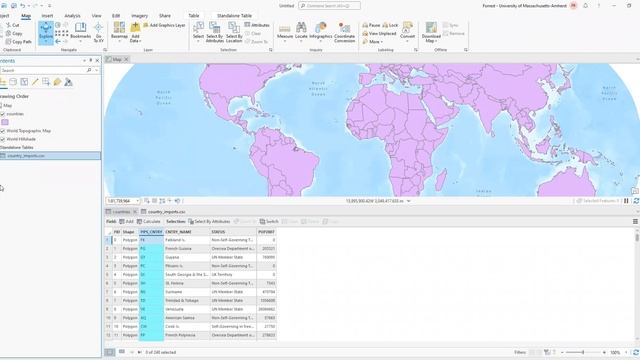Click the CNTRY_NAME column header
Viewport: 640px width, 360px height.
click(187, 232)
